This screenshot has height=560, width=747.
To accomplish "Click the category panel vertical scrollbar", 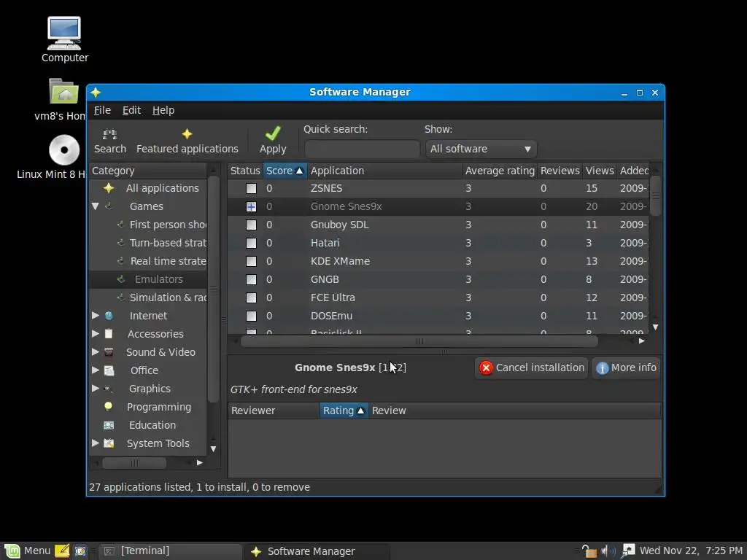I will (214, 289).
